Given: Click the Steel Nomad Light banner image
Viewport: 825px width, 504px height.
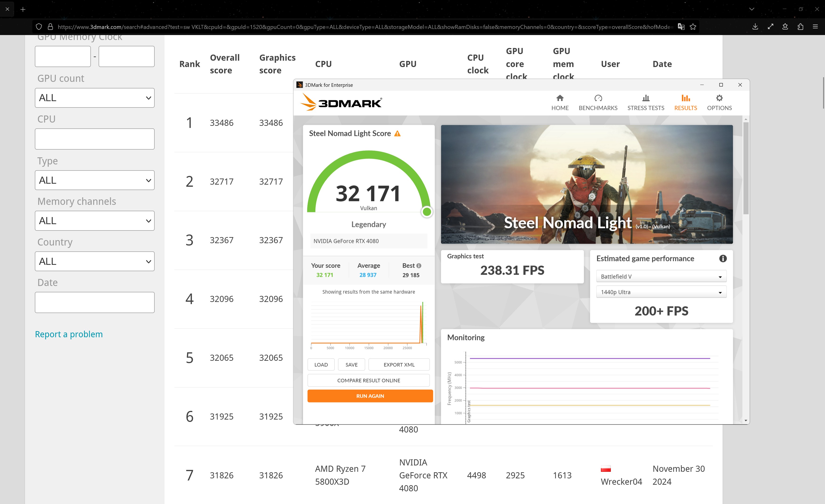Looking at the screenshot, I should (x=587, y=184).
